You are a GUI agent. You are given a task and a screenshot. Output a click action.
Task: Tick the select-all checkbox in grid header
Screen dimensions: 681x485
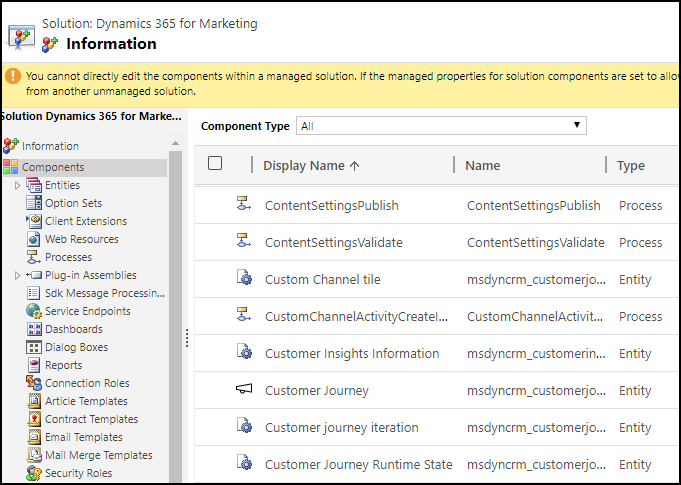(215, 163)
